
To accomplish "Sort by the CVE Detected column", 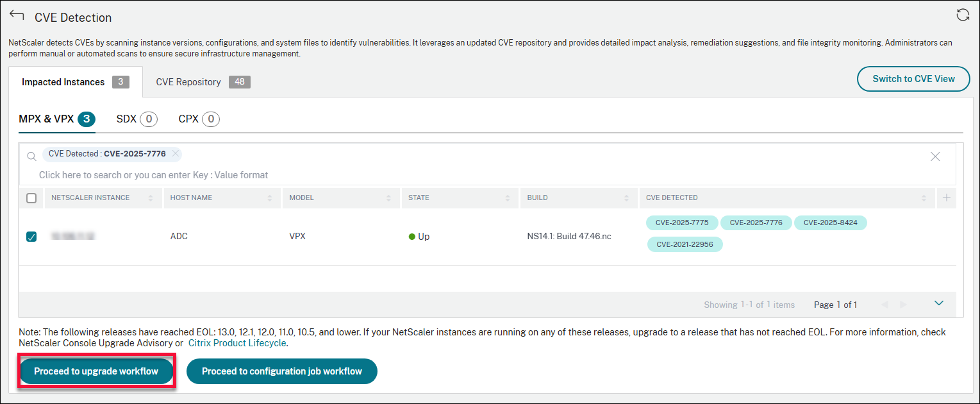I will coord(924,198).
